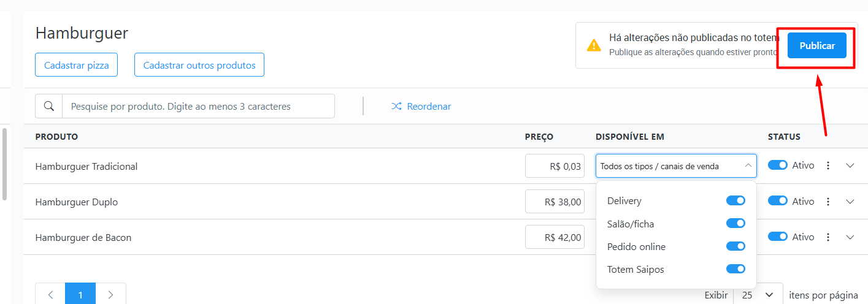The image size is (868, 304).
Task: Open items per page dropdown
Action: click(x=758, y=295)
